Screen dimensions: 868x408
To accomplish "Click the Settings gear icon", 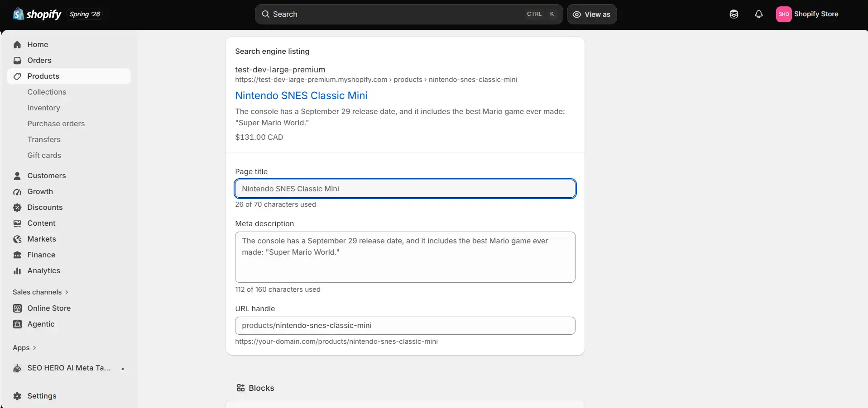I will pyautogui.click(x=17, y=396).
